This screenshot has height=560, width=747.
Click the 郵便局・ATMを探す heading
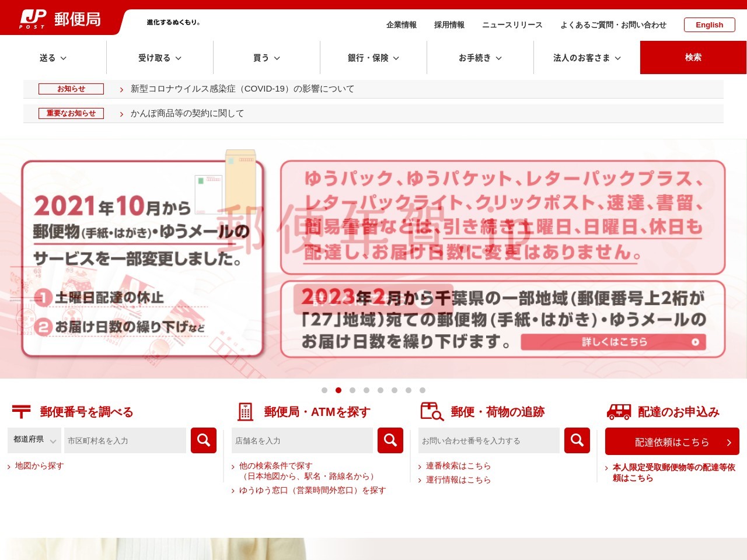tap(317, 412)
